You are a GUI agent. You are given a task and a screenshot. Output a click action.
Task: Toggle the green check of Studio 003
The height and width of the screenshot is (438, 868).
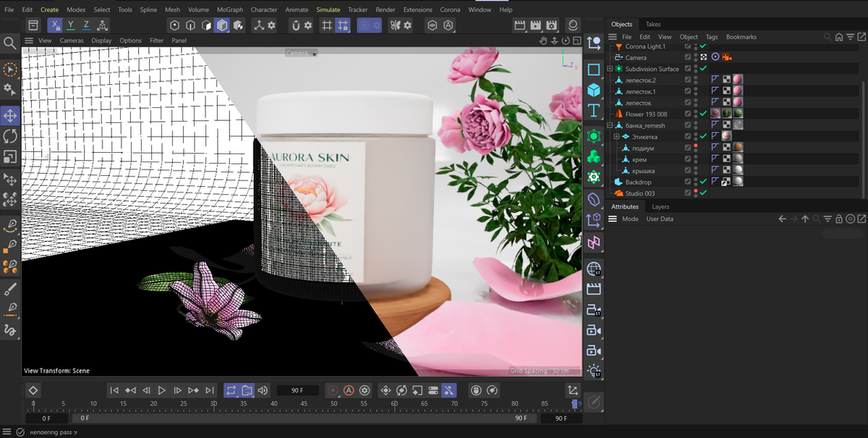703,193
